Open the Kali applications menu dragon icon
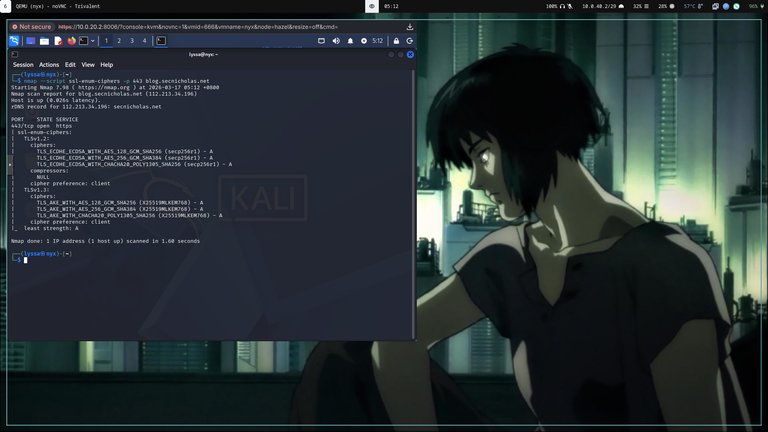The height and width of the screenshot is (432, 768). [x=14, y=41]
